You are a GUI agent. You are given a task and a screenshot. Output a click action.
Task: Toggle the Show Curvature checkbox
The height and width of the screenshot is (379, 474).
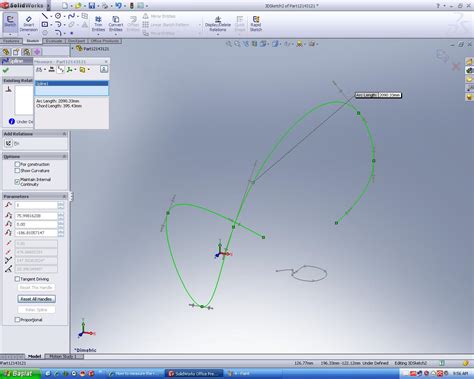[x=17, y=170]
